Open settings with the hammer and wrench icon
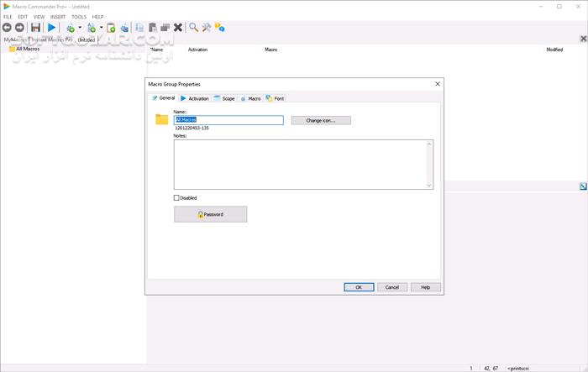The height and width of the screenshot is (372, 588). [207, 28]
